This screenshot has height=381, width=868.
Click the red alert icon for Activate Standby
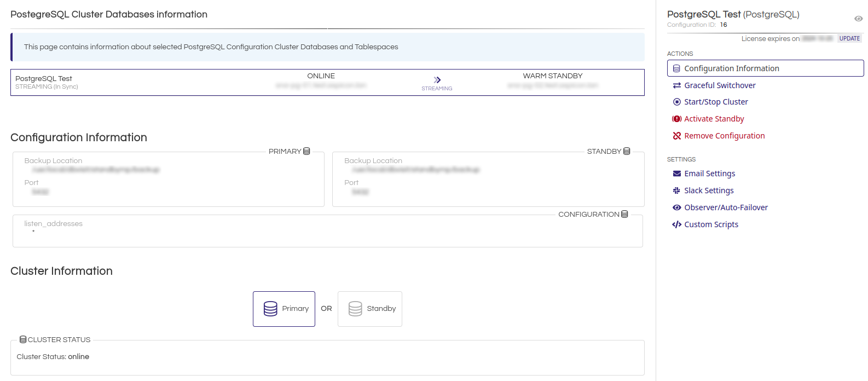coord(676,119)
